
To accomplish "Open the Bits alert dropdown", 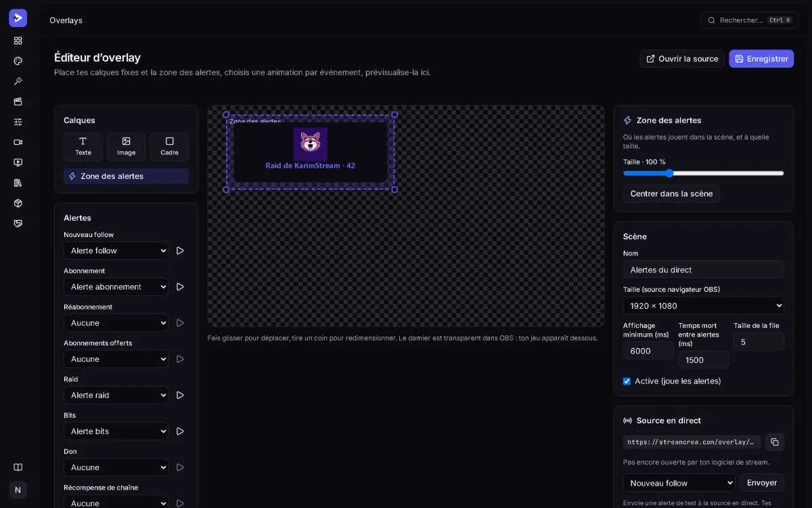I will 116,431.
